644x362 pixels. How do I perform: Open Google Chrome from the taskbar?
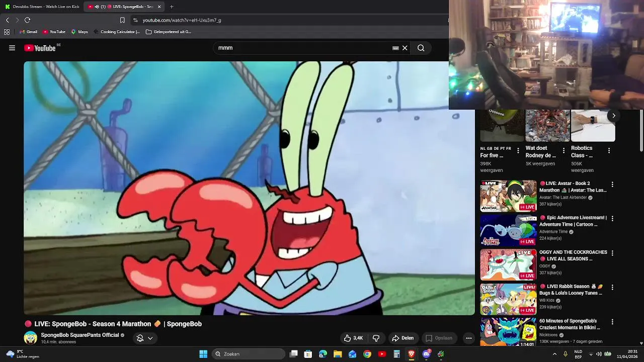pos(367,354)
